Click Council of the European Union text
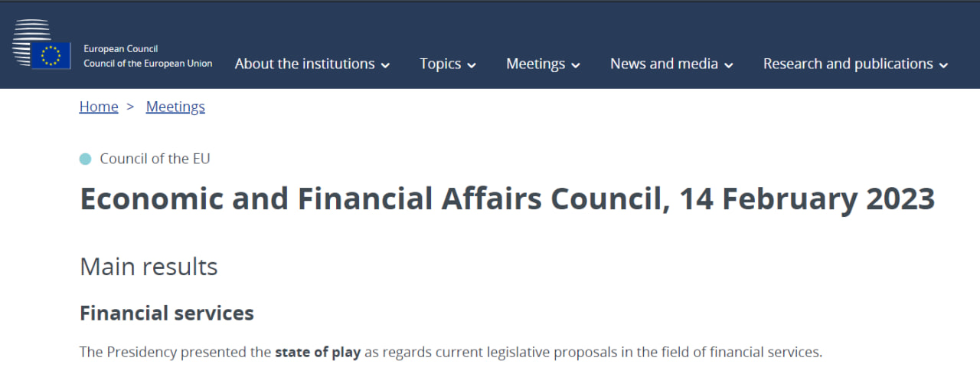The image size is (980, 384). [x=148, y=64]
